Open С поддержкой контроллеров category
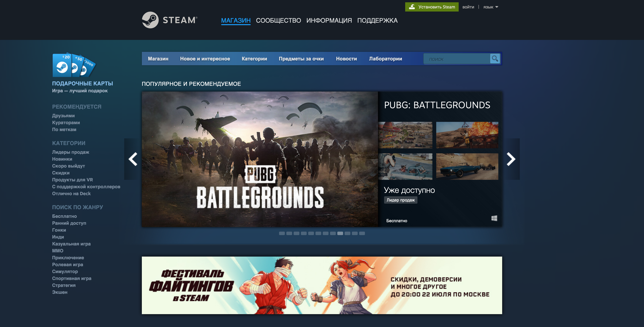 pos(86,187)
